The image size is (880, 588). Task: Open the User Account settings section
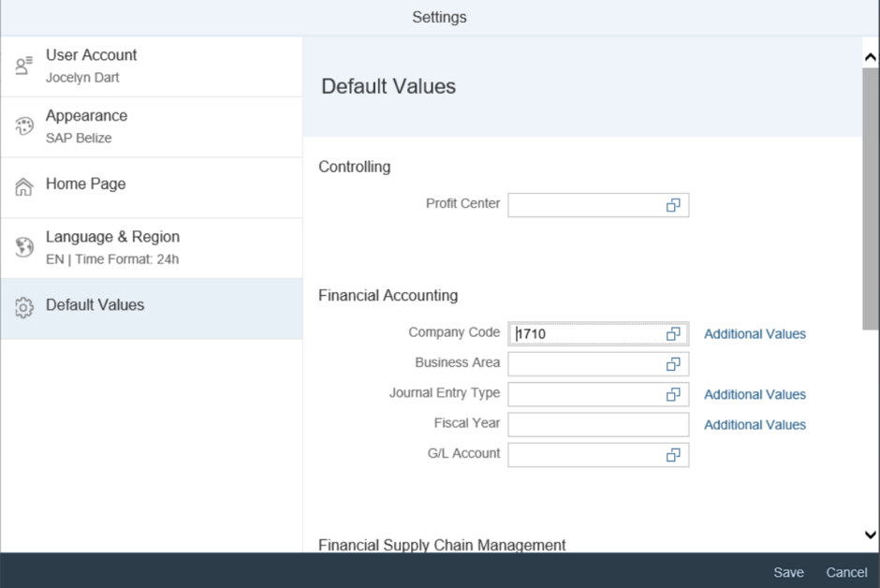[x=150, y=66]
